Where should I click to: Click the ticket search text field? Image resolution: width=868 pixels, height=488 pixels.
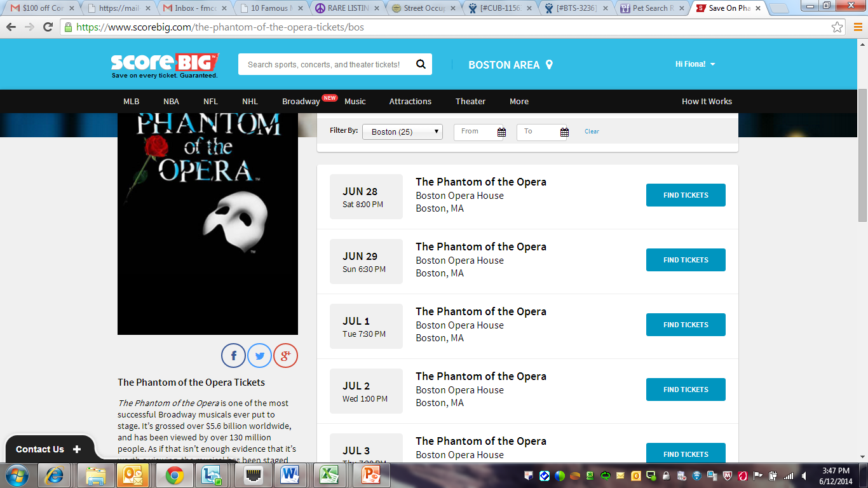pos(325,64)
